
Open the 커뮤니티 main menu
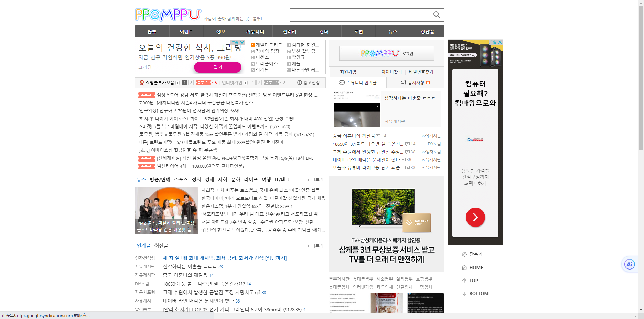(255, 32)
